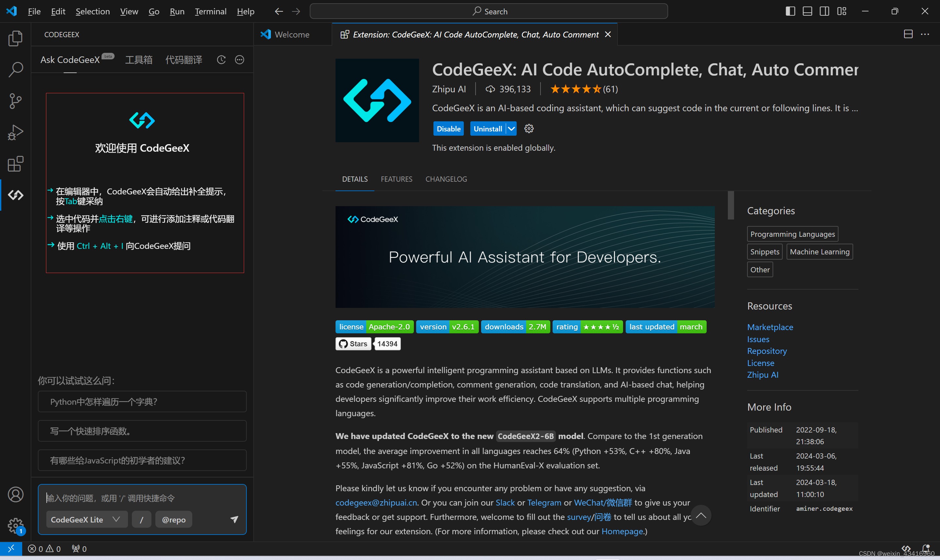Show errors and warnings in status bar
The width and height of the screenshot is (940, 560).
point(44,549)
